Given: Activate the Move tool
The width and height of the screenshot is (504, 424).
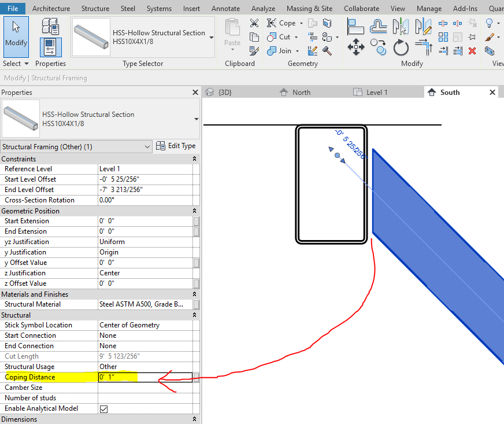Looking at the screenshot, I should pyautogui.click(x=356, y=47).
